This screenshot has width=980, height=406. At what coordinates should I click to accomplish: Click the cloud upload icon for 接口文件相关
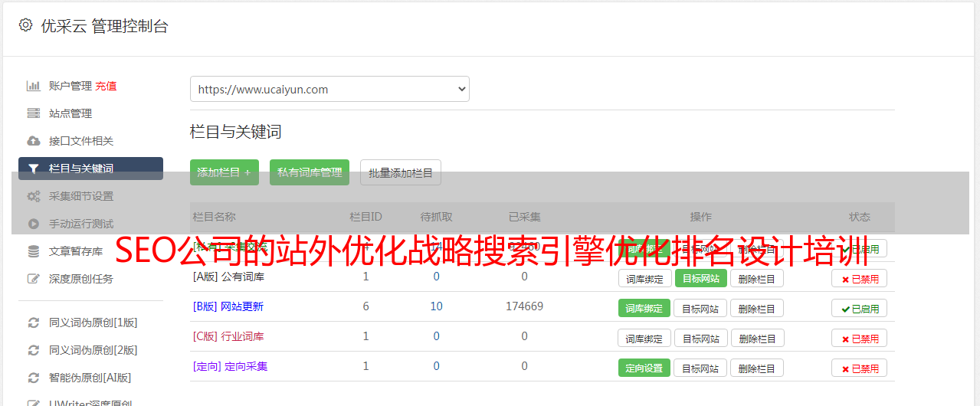[34, 141]
